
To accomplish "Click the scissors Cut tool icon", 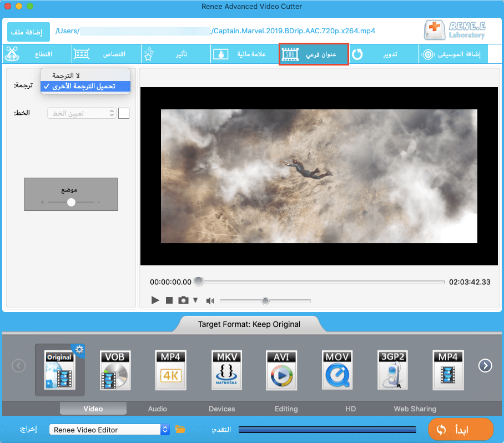I will (x=12, y=54).
